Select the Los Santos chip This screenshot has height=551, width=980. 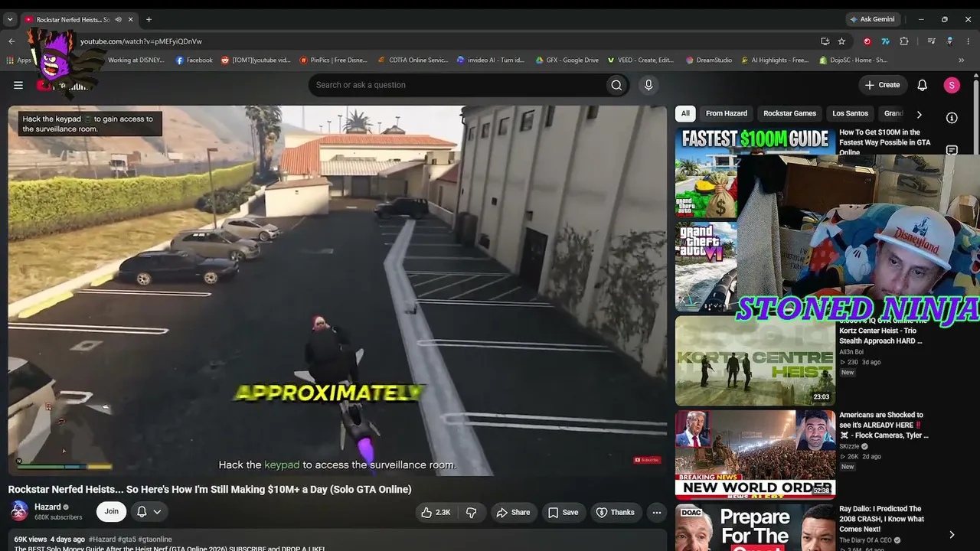click(850, 113)
